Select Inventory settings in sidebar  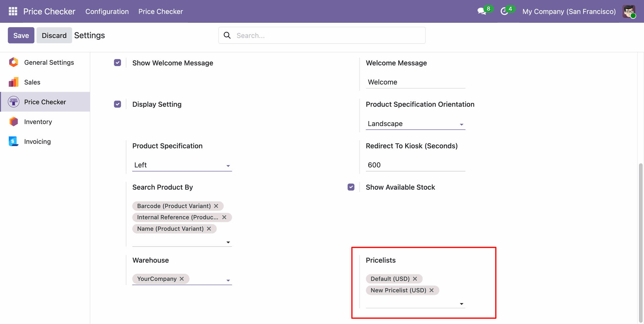click(38, 122)
